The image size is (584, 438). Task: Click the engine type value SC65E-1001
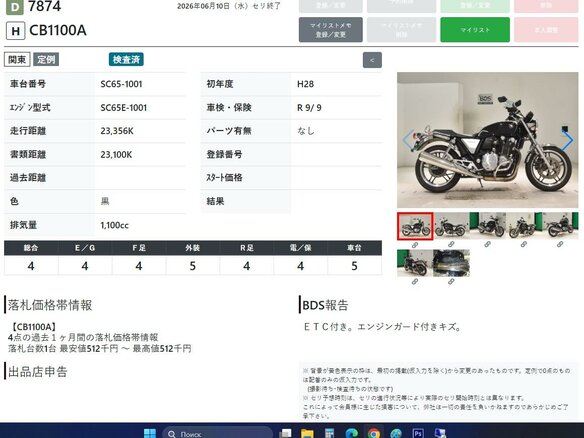pos(124,108)
